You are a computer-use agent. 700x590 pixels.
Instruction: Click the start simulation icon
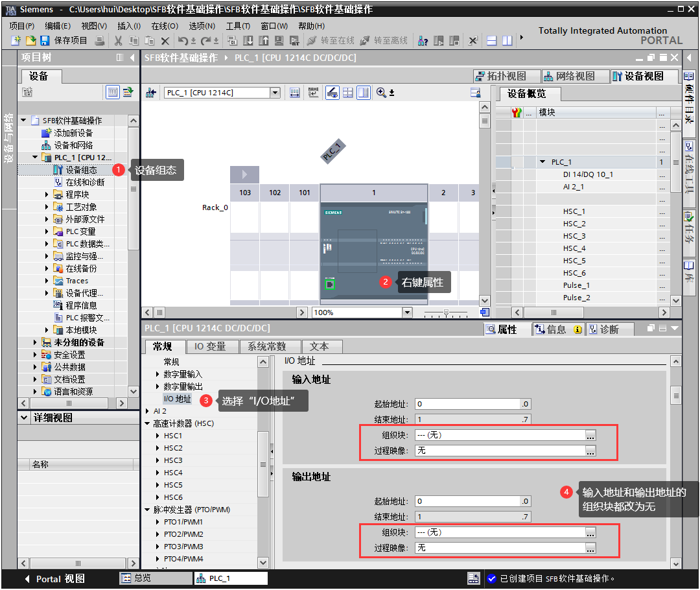(279, 41)
